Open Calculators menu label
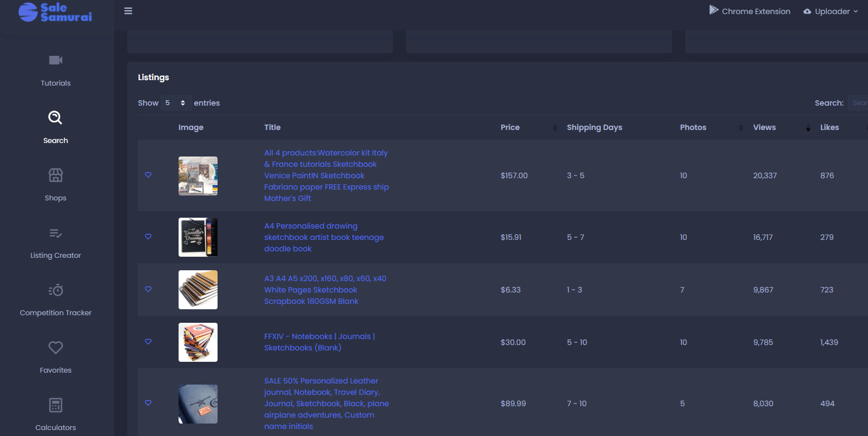The image size is (868, 436). [x=56, y=427]
